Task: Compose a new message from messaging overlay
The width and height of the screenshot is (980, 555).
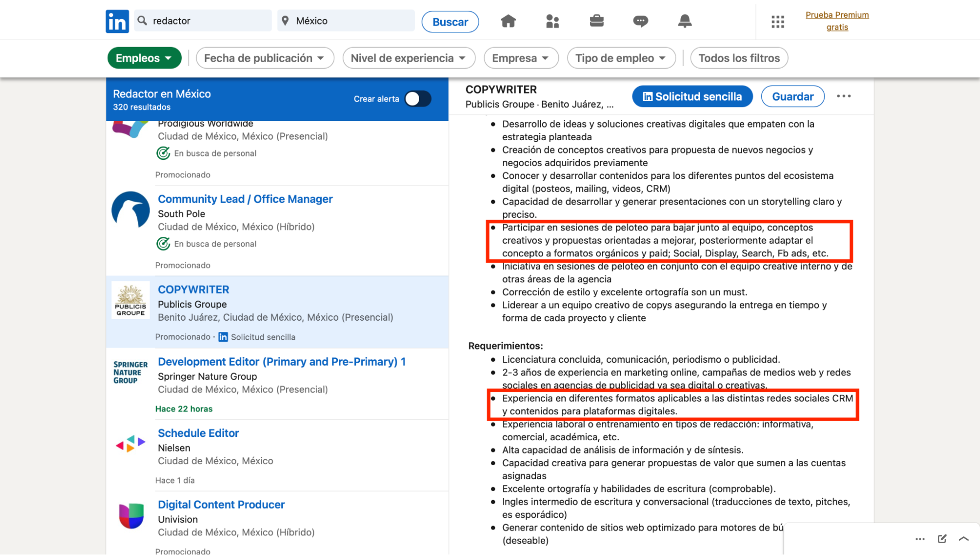Action: pyautogui.click(x=942, y=539)
